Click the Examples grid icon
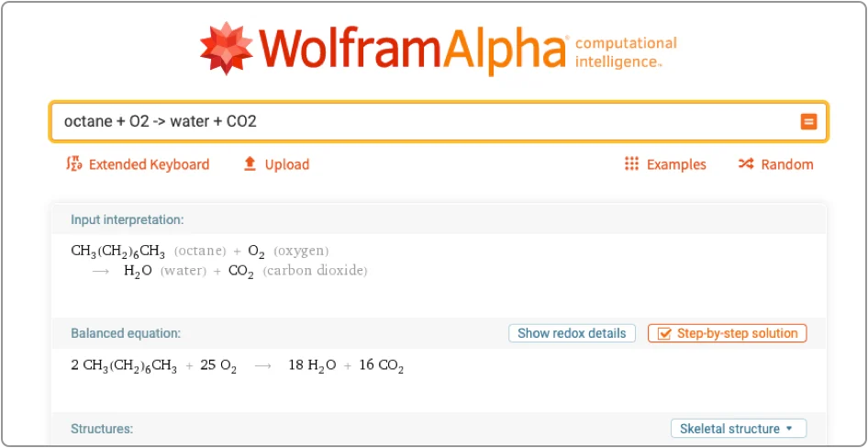Screen dimensions: 868x448 tap(631, 164)
